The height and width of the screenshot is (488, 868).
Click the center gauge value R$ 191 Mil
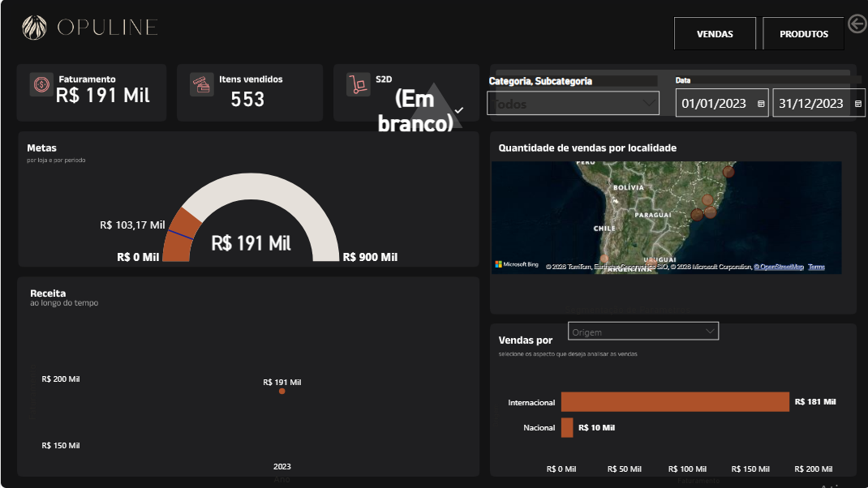point(251,243)
